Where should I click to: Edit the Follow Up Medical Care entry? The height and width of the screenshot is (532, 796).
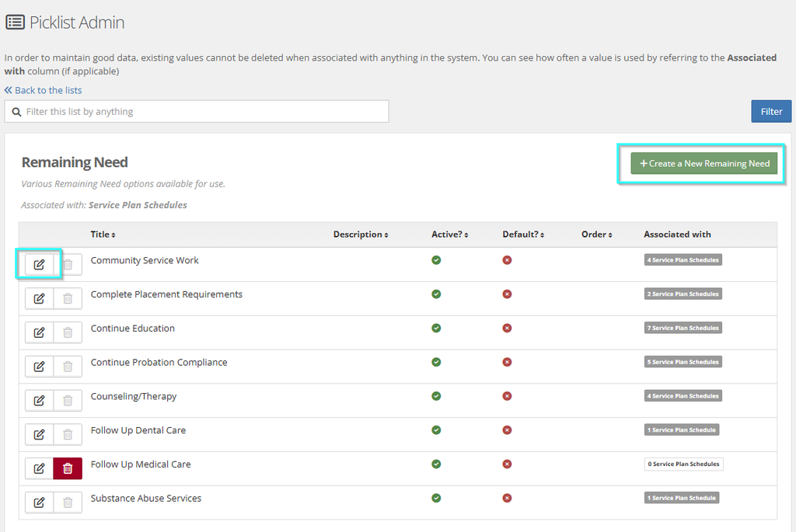39,468
